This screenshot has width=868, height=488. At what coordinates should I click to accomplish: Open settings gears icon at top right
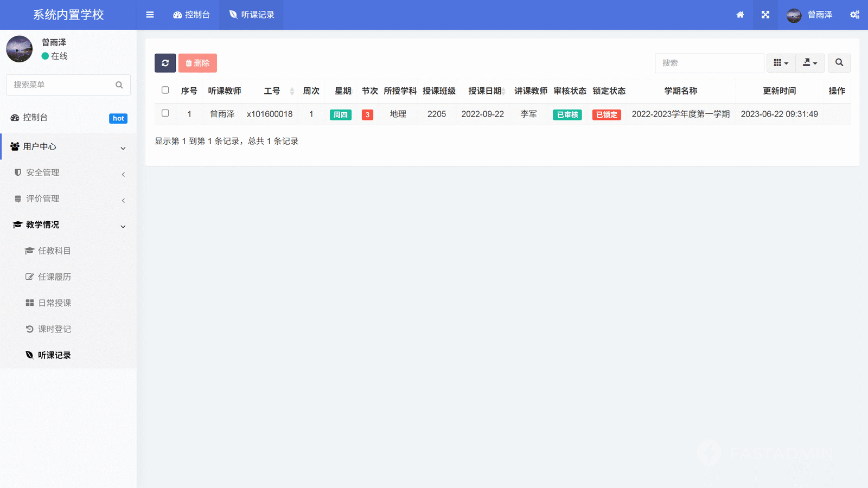coord(854,15)
